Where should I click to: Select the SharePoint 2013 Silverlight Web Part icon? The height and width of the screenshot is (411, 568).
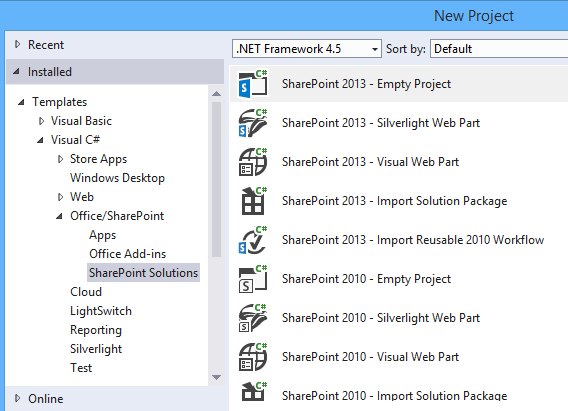(x=253, y=123)
